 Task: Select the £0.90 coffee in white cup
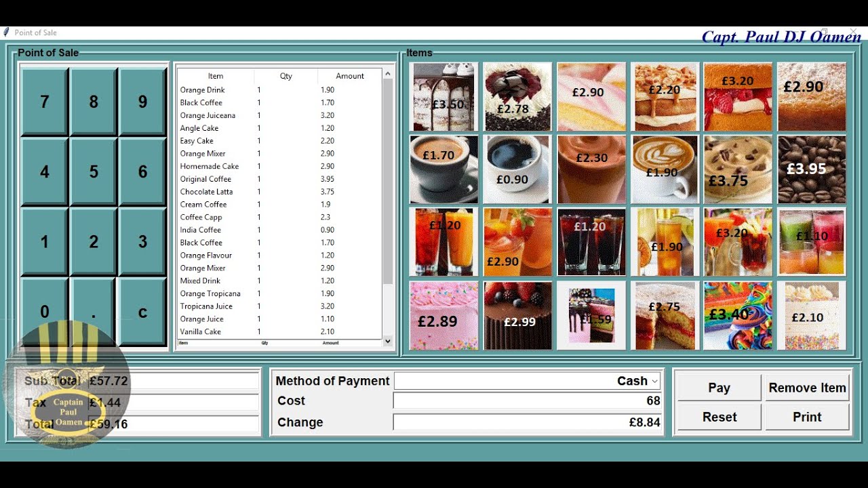517,169
